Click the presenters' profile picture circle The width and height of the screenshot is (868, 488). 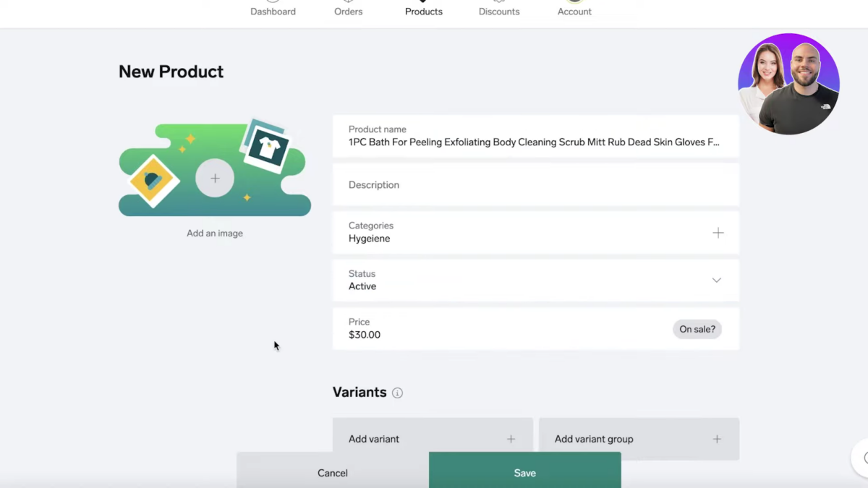tap(788, 84)
